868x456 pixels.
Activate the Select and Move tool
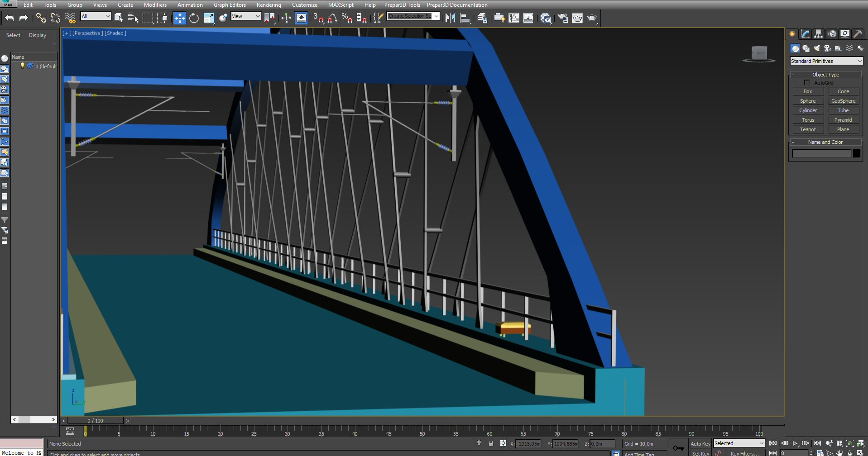pos(180,18)
